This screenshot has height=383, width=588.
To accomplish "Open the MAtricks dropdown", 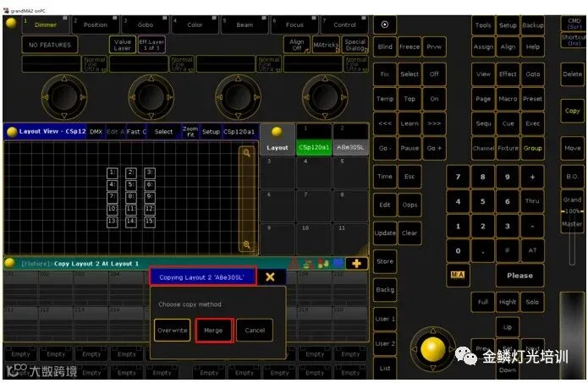I will point(326,45).
